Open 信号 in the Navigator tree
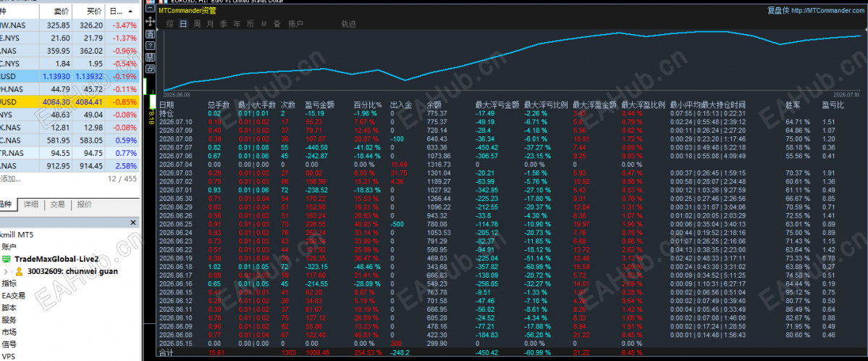This screenshot has height=361, width=868. [9, 344]
